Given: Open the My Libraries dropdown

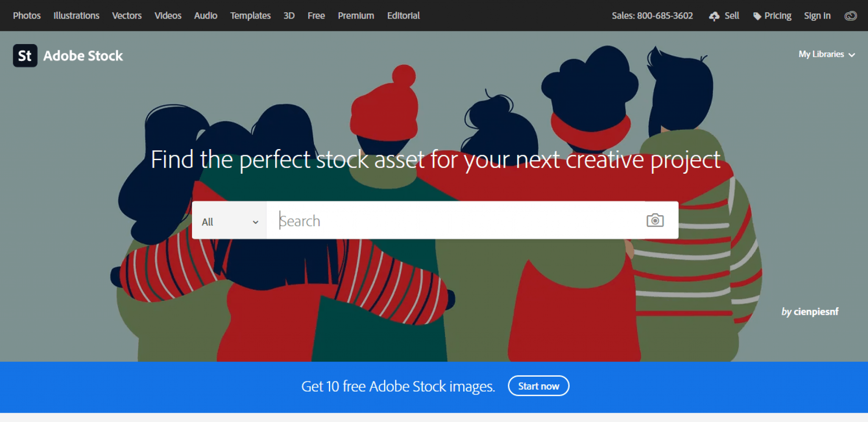Looking at the screenshot, I should [826, 54].
